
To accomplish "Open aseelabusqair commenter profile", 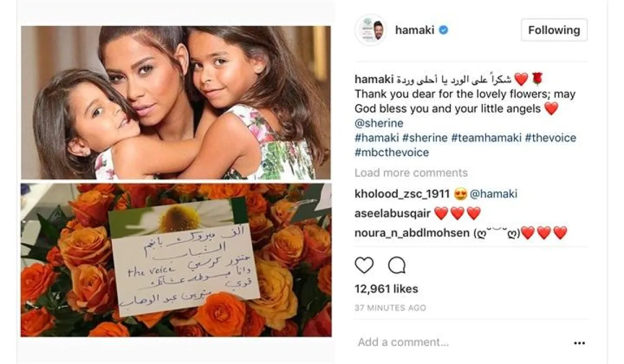I will 392,213.
